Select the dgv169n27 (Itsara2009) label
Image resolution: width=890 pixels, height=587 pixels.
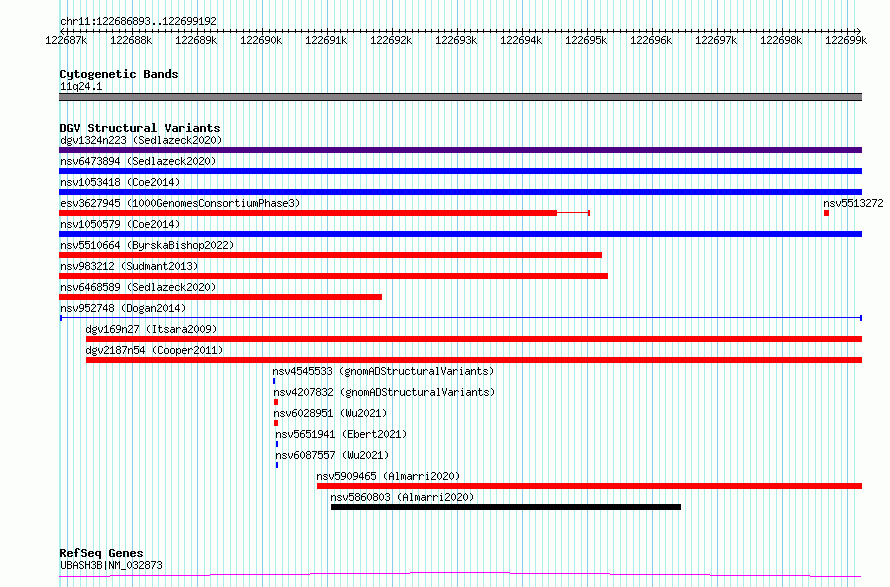pyautogui.click(x=151, y=329)
